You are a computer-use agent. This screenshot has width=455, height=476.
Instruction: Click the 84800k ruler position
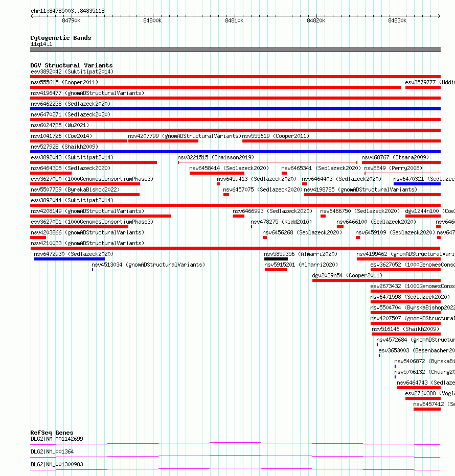152,20
